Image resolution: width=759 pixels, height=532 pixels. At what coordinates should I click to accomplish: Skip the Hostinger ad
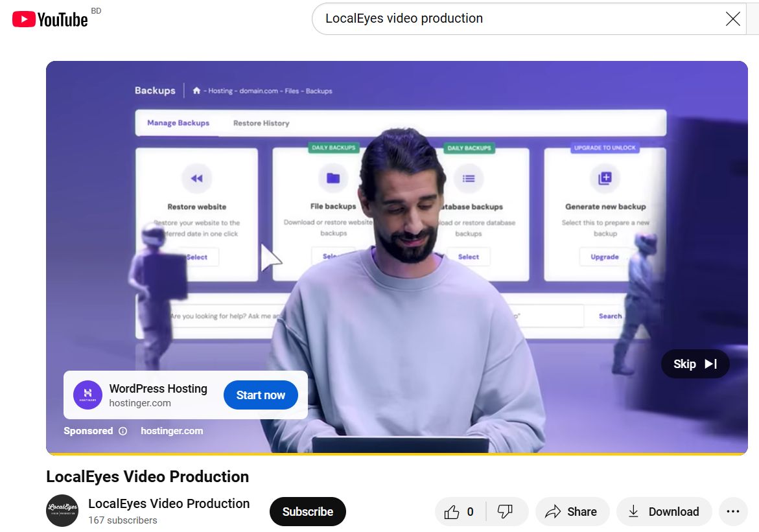(x=695, y=364)
